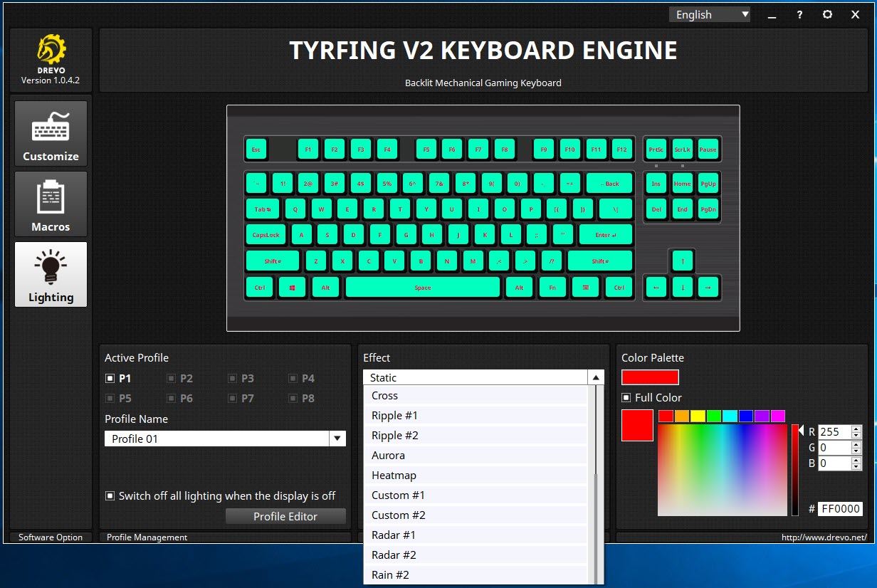Increase the R value with spinner arrows

[856, 429]
